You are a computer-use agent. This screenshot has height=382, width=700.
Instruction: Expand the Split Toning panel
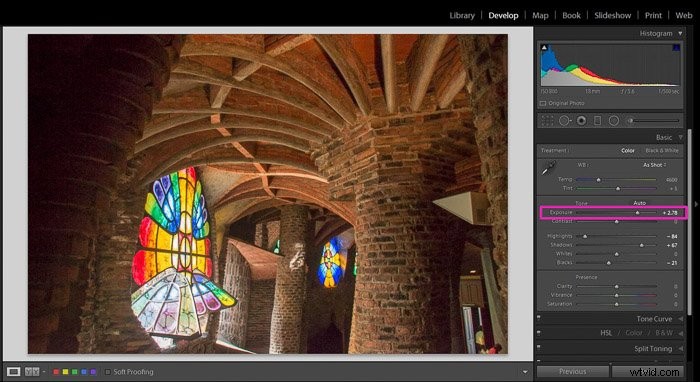(x=680, y=348)
